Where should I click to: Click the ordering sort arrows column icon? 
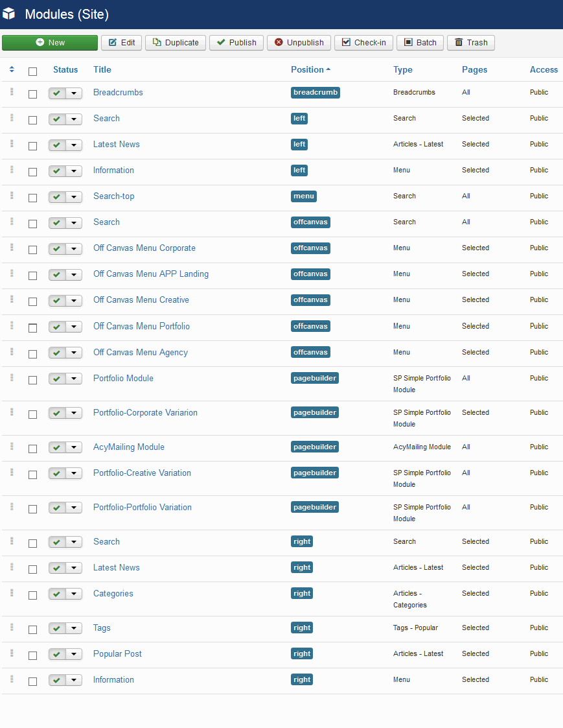click(12, 69)
